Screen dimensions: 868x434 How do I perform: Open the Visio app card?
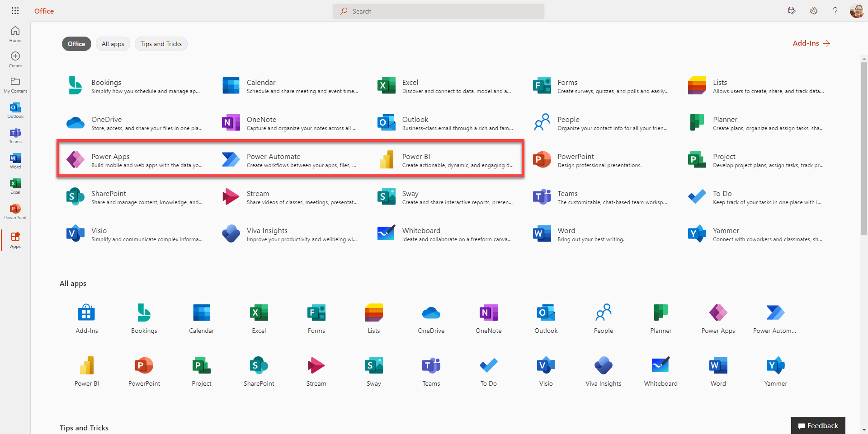[134, 234]
